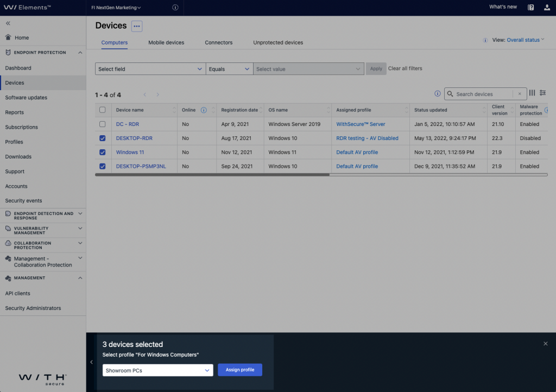Open the user account icon
The height and width of the screenshot is (392, 556).
pos(547,7)
